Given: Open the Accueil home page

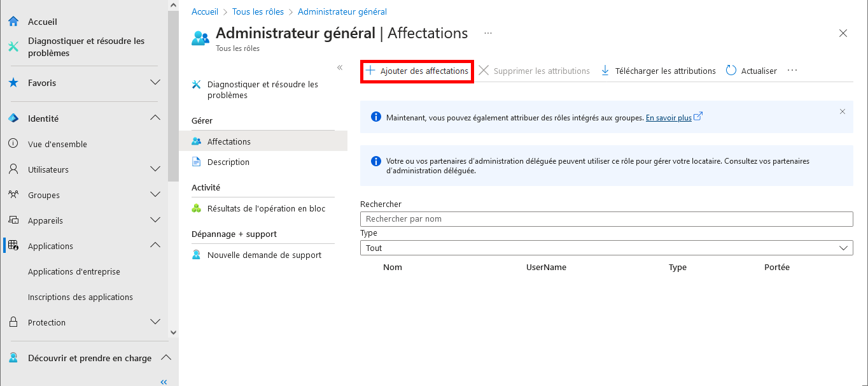Looking at the screenshot, I should (42, 21).
